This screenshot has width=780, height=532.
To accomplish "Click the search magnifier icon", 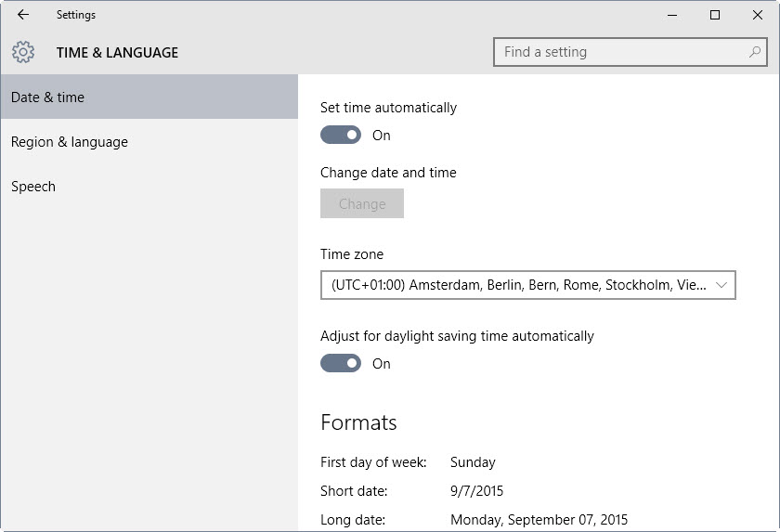I will (x=755, y=52).
